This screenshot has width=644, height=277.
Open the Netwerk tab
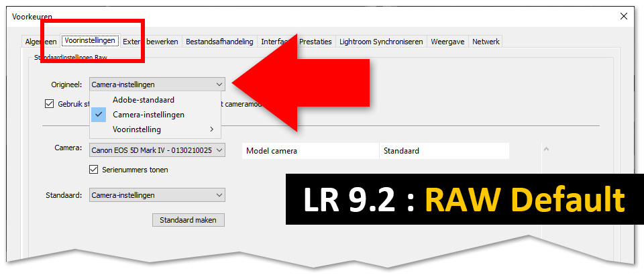click(486, 42)
